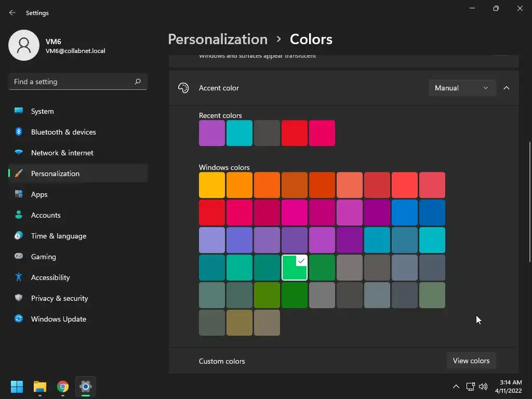Click the System monitor icon
Image resolution: width=532 pixels, height=399 pixels.
pyautogui.click(x=19, y=111)
